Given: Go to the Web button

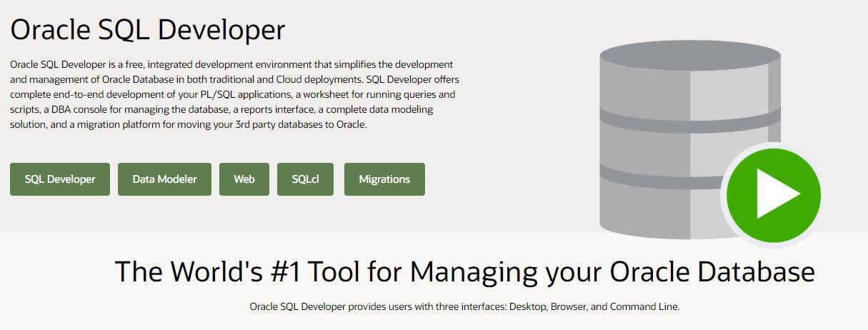Looking at the screenshot, I should pyautogui.click(x=244, y=179).
